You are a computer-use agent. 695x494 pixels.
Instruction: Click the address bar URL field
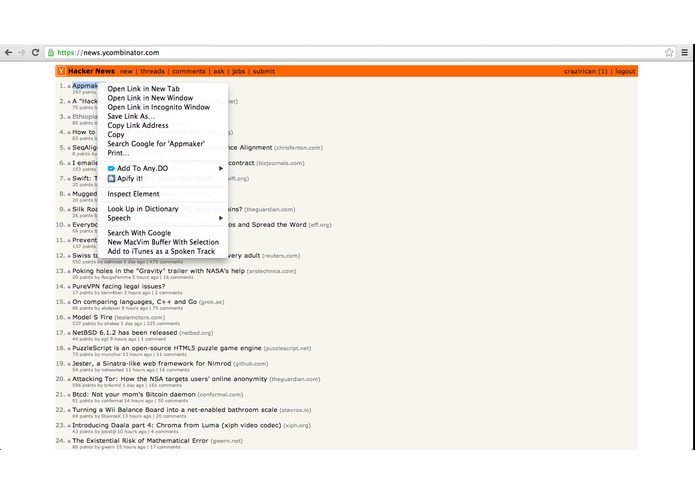pyautogui.click(x=359, y=52)
